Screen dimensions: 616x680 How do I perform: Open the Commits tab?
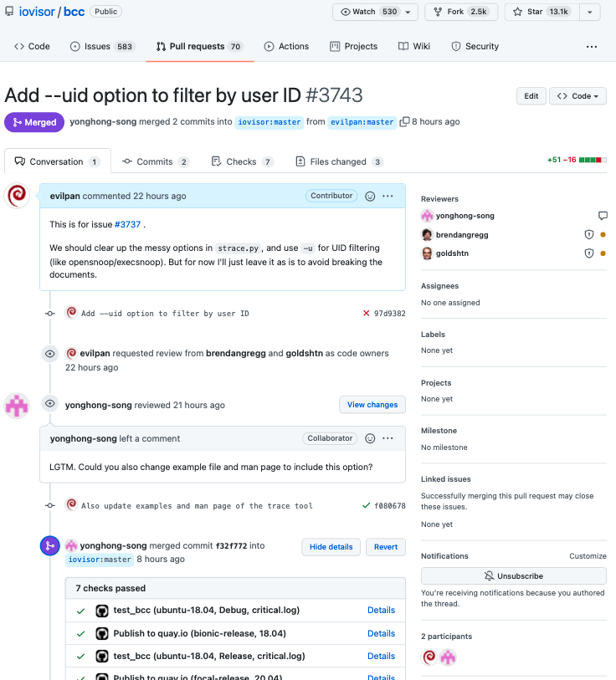[x=155, y=161]
